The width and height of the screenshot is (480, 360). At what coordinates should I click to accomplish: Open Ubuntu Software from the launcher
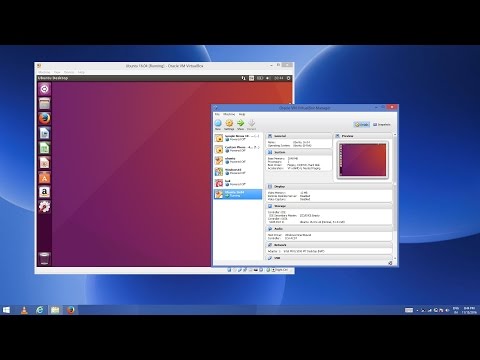tap(45, 178)
